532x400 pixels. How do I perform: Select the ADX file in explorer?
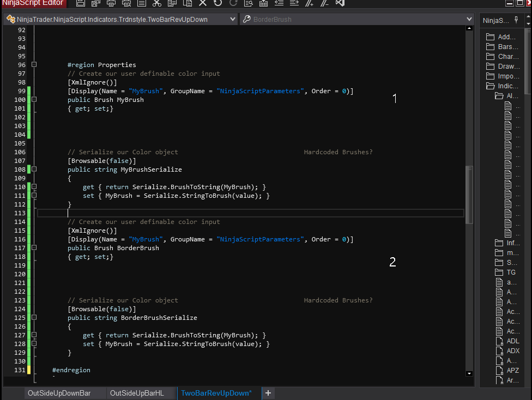[x=513, y=351]
